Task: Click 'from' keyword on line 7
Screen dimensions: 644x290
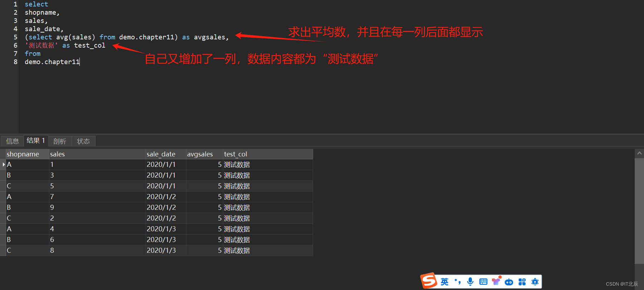Action: point(33,54)
